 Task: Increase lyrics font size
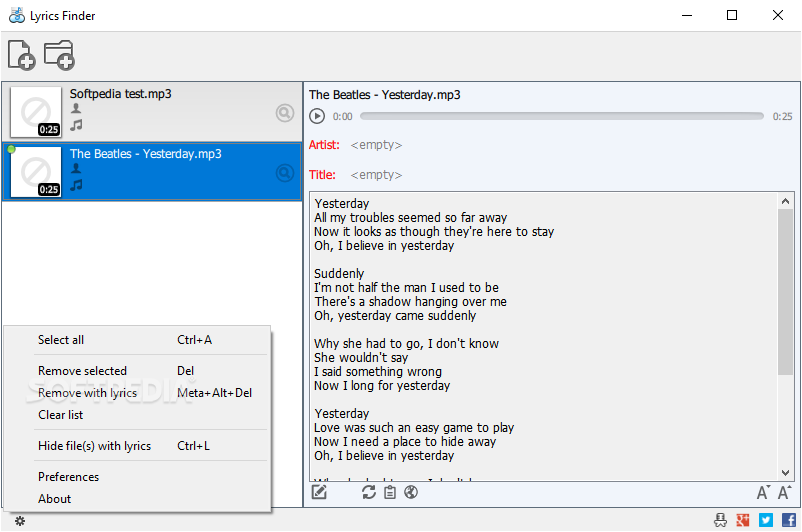coord(785,492)
